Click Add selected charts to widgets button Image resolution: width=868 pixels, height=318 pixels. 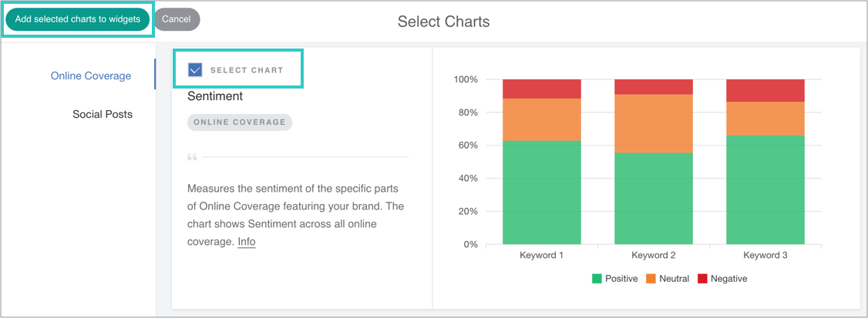coord(77,19)
